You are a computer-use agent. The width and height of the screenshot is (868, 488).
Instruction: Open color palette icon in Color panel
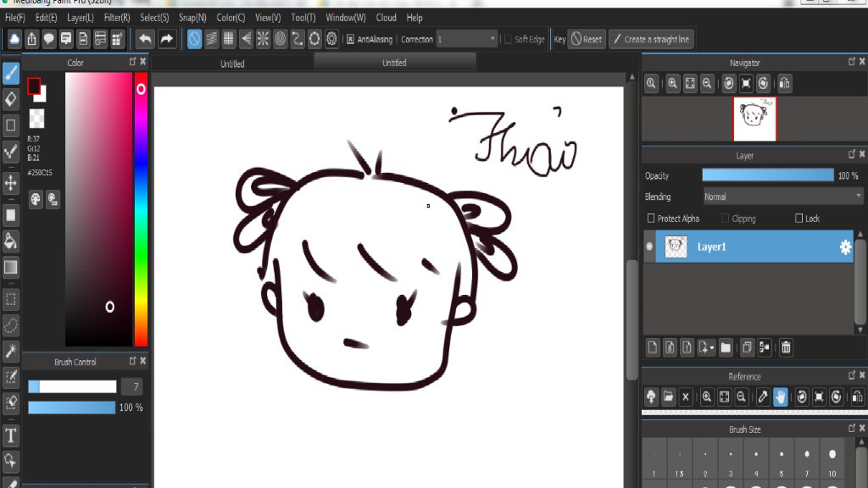point(36,199)
